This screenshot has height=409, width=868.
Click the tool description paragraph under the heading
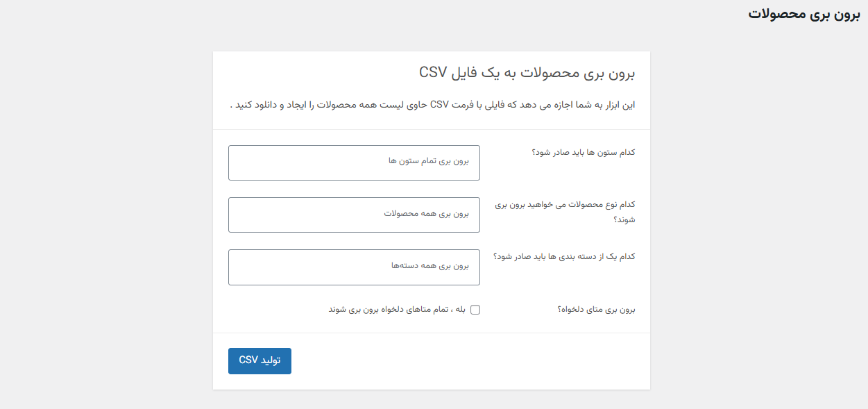coord(432,105)
